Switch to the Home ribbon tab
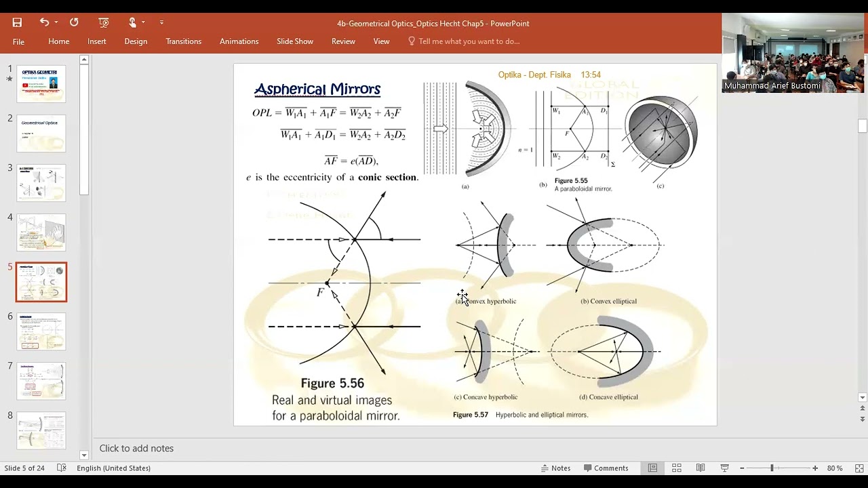 [x=59, y=41]
